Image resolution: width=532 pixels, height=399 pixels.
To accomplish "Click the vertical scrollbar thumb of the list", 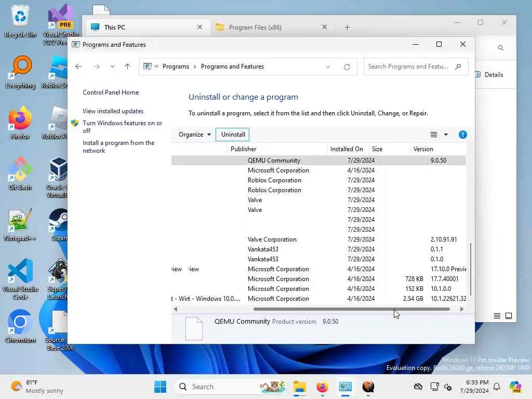I will (x=470, y=270).
